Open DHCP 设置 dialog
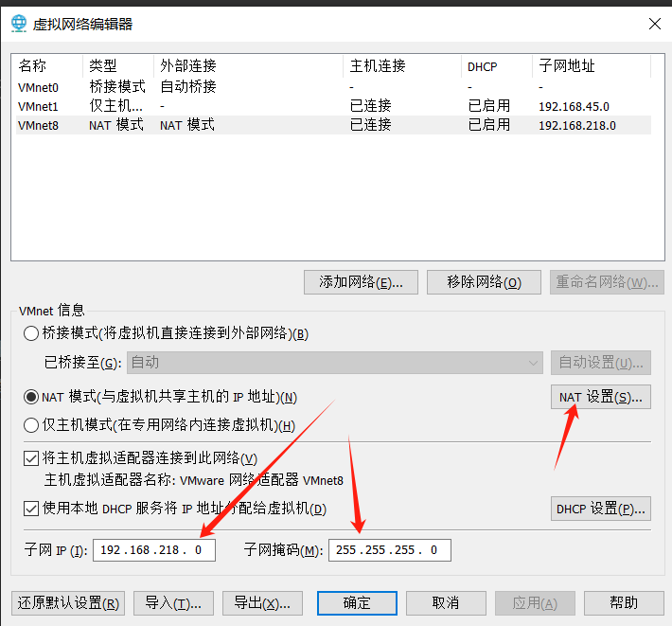Image resolution: width=672 pixels, height=626 pixels. (x=601, y=509)
